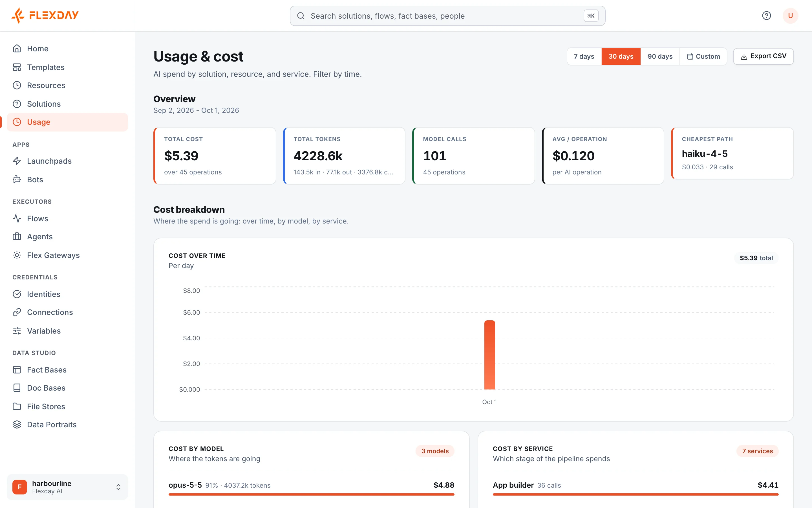Click the Agents icon
Image resolution: width=812 pixels, height=508 pixels.
click(x=17, y=237)
